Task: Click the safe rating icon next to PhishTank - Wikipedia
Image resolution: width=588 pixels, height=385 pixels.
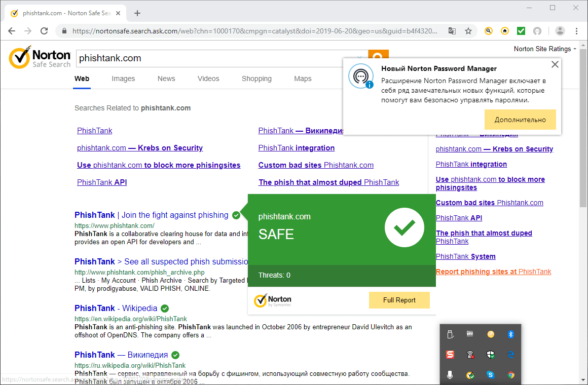Action: [x=165, y=309]
